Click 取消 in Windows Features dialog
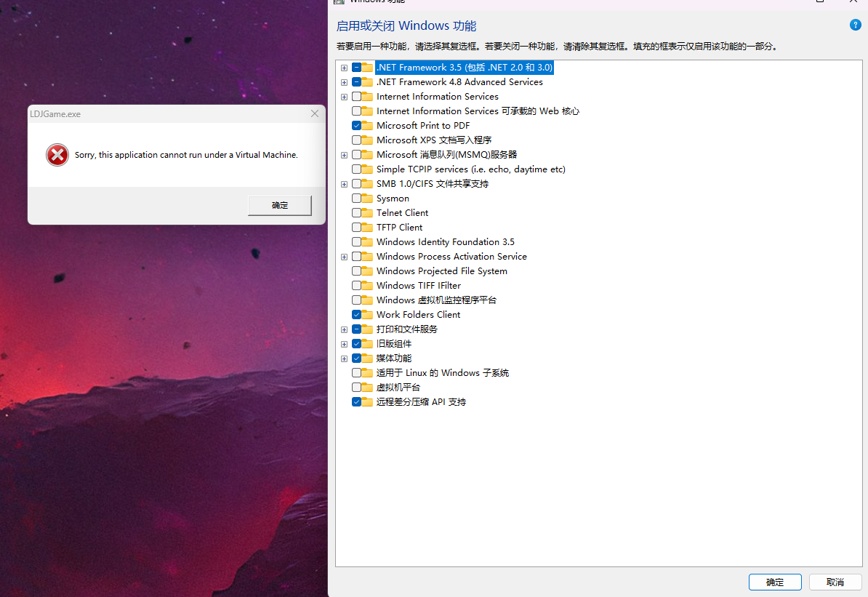Image resolution: width=868 pixels, height=597 pixels. pyautogui.click(x=835, y=582)
